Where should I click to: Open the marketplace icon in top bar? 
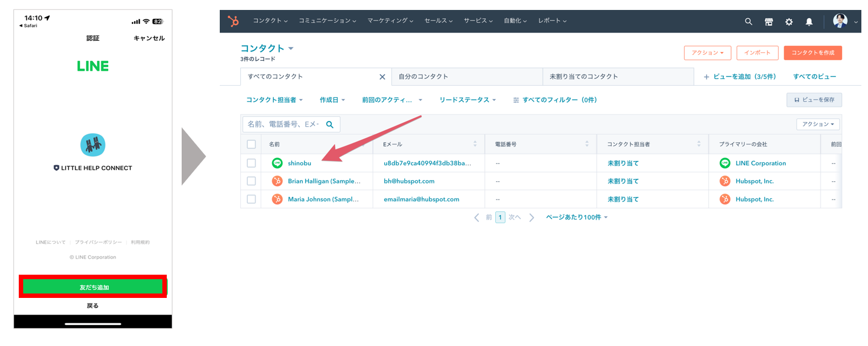(x=769, y=22)
